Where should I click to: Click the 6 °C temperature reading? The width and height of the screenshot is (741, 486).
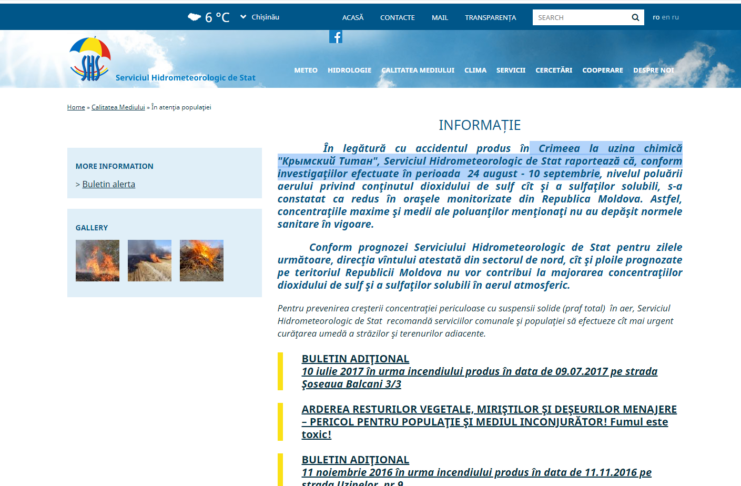[217, 17]
